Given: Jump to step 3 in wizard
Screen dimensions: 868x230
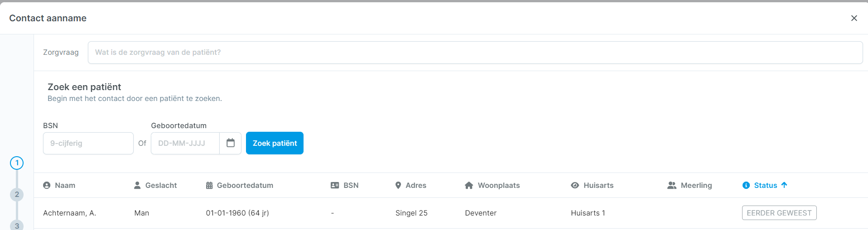Looking at the screenshot, I should (x=17, y=225).
